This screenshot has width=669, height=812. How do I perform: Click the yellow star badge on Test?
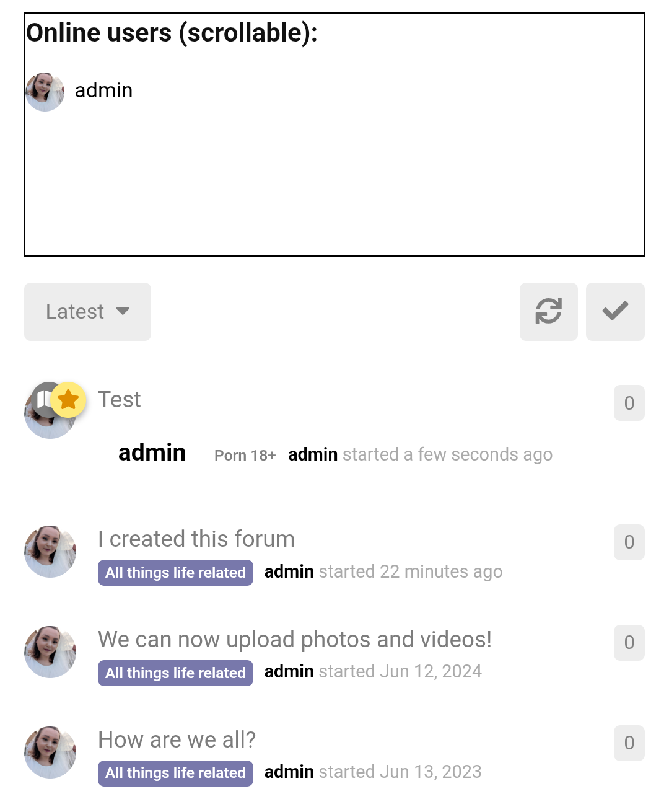68,400
